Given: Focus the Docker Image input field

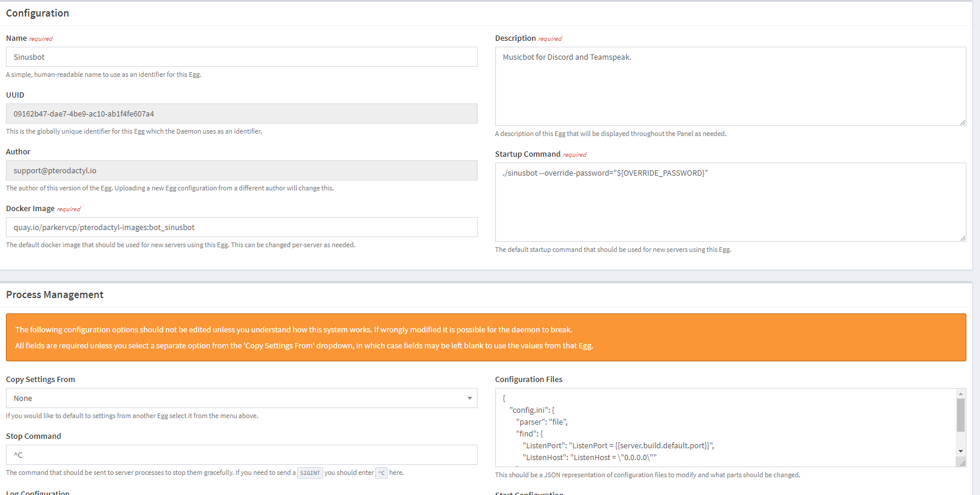Looking at the screenshot, I should (x=241, y=227).
